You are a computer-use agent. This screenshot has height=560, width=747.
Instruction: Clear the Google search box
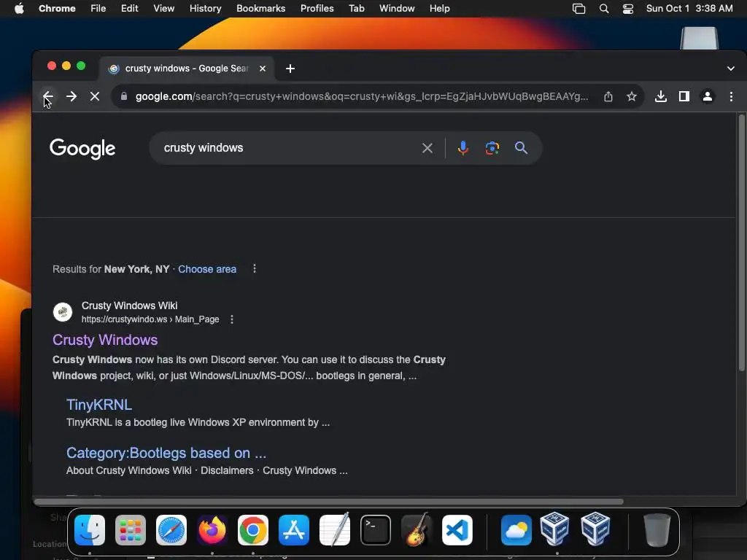pyautogui.click(x=427, y=148)
